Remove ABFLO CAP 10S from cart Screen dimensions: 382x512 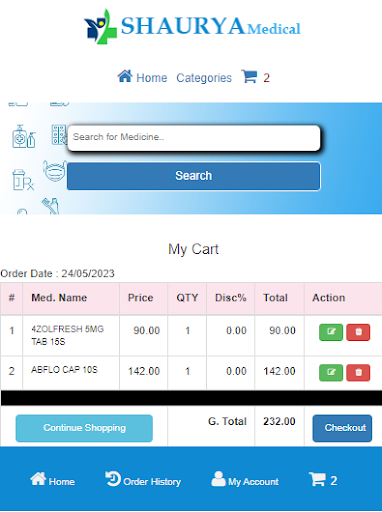[x=358, y=372]
